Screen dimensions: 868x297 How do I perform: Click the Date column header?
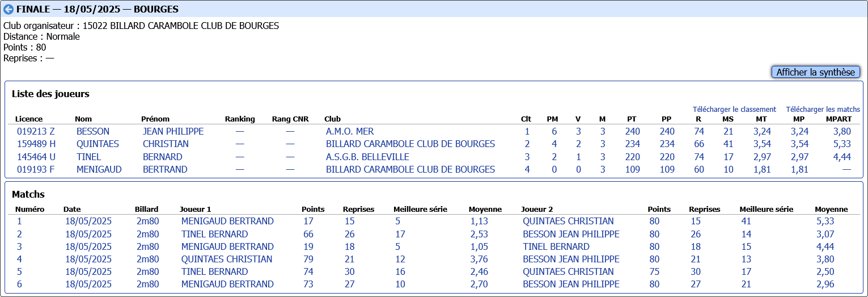[x=72, y=210]
